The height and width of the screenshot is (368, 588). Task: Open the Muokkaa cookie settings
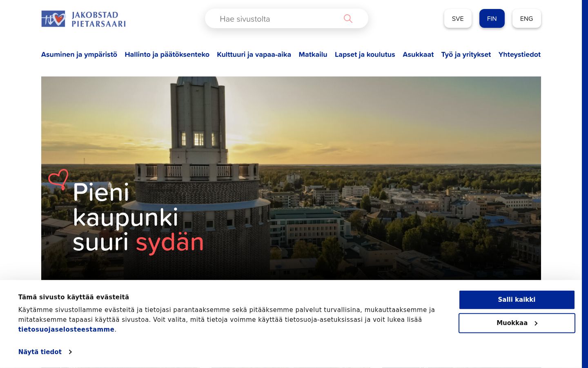tap(517, 323)
